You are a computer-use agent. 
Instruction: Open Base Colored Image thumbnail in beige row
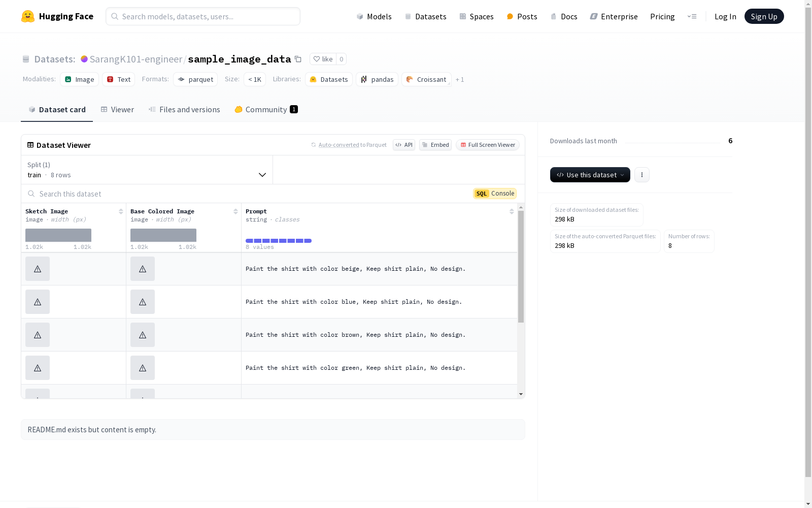pos(143,269)
